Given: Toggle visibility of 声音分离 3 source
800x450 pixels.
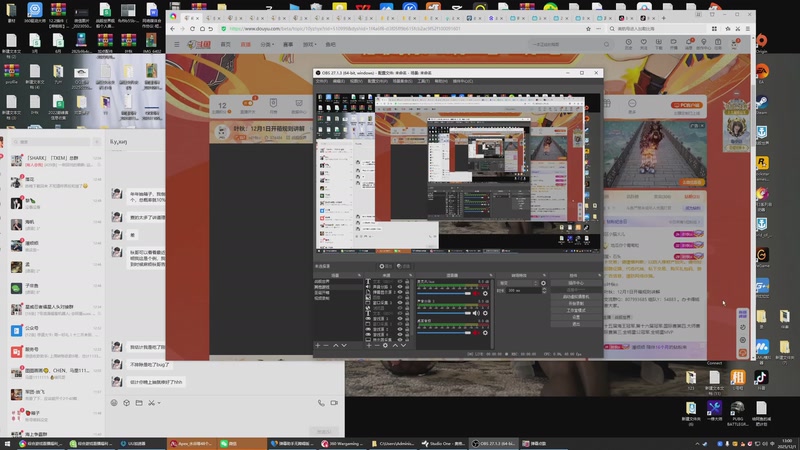Looking at the screenshot, I should point(400,287).
